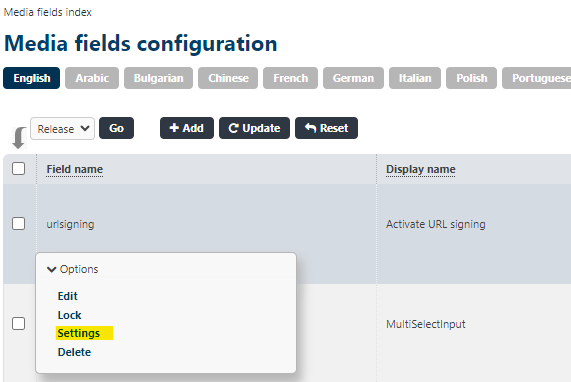This screenshot has width=571, height=382.
Task: Collapse the Options chevron in popup
Action: pyautogui.click(x=52, y=269)
